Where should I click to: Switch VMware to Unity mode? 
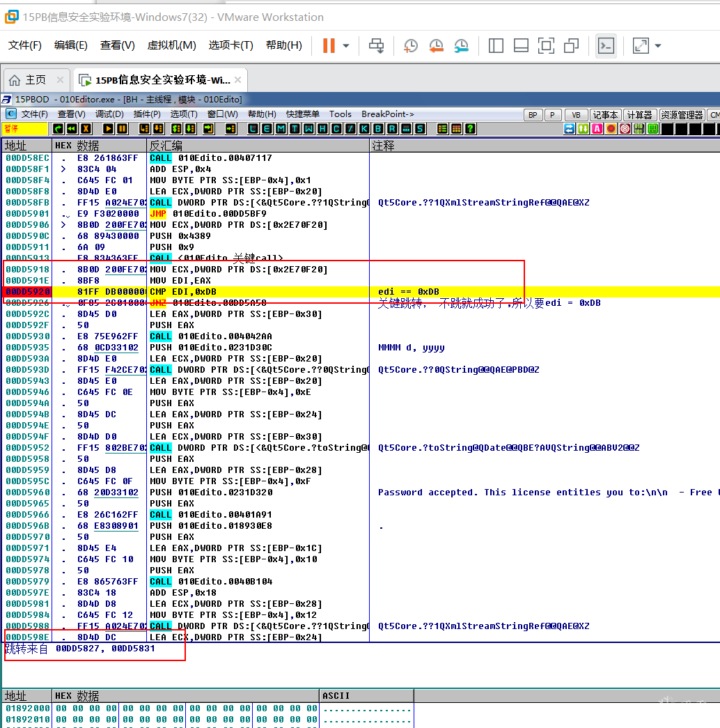(571, 45)
